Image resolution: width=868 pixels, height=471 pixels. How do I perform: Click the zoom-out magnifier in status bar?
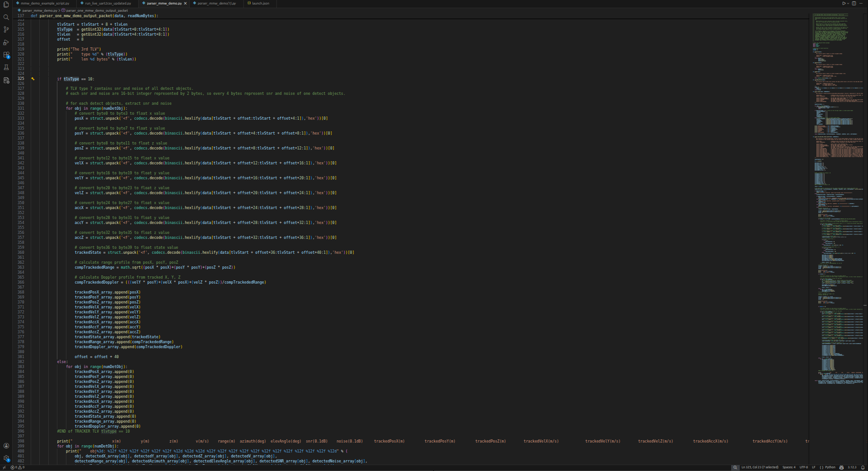click(735, 467)
